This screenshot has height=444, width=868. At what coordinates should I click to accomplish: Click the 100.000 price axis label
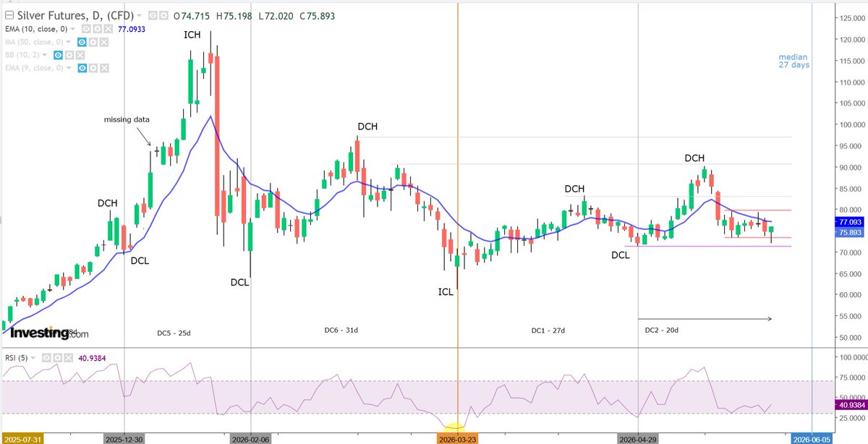(852, 124)
